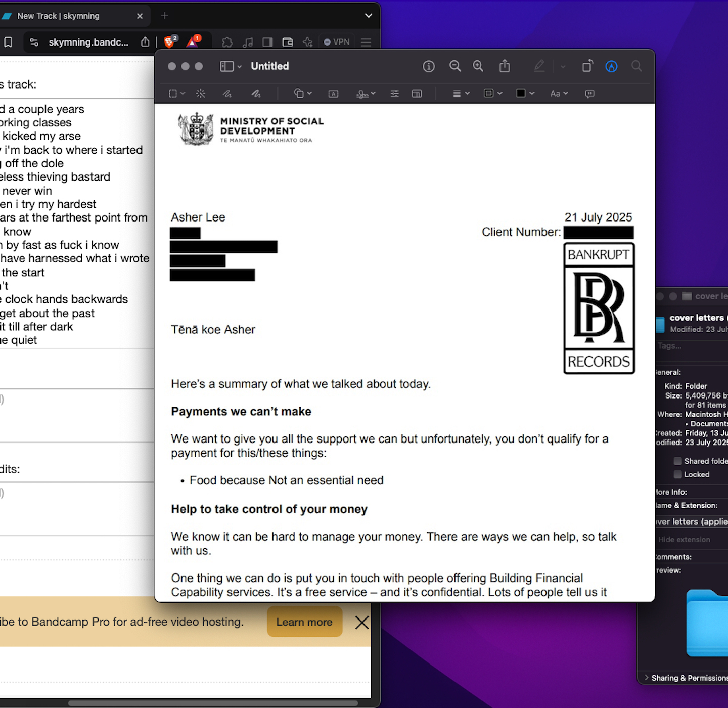
Task: Select the Instant Alpha tool
Action: (201, 94)
